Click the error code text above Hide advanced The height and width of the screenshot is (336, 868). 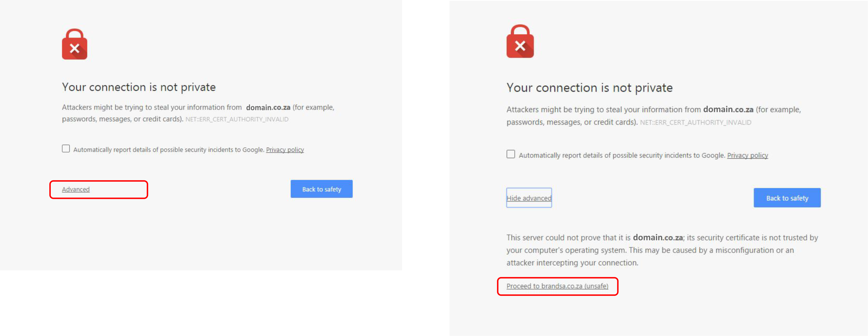695,123
